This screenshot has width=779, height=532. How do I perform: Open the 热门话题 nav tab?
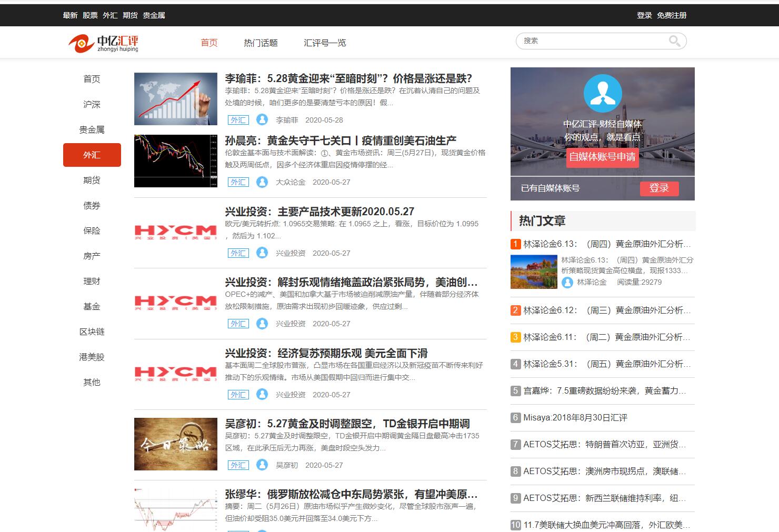click(261, 43)
